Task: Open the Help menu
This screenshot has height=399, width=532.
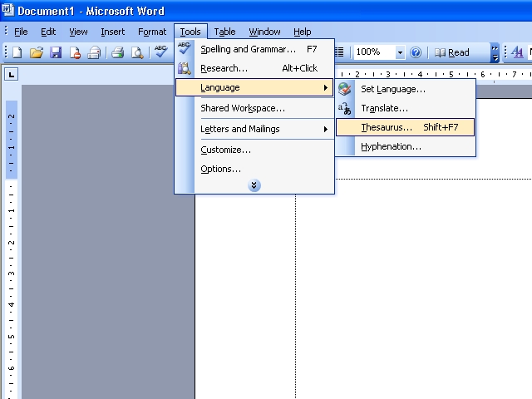Action: pos(303,32)
